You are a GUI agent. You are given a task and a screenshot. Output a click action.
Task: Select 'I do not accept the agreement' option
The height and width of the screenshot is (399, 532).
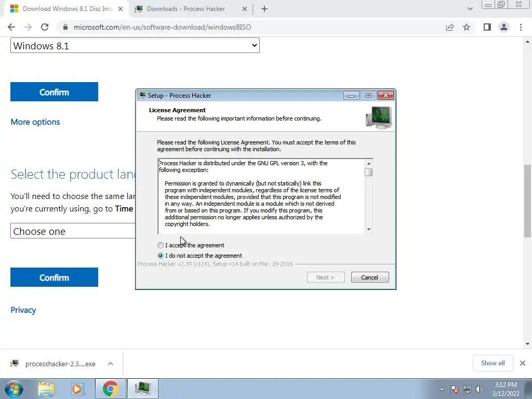161,256
